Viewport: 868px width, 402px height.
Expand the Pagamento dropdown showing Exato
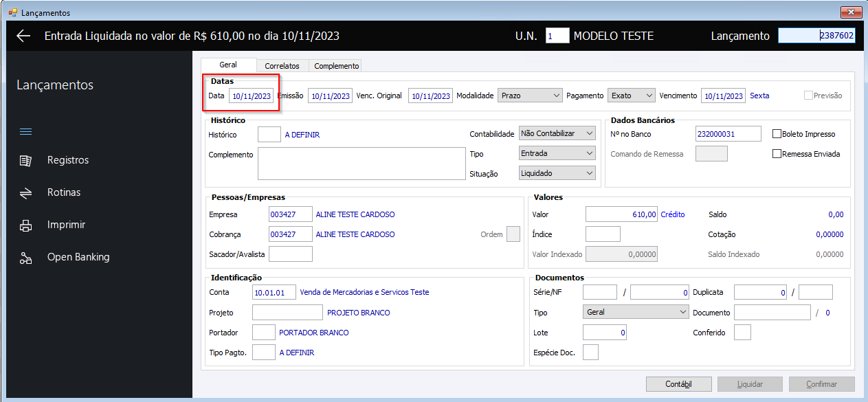(x=632, y=96)
